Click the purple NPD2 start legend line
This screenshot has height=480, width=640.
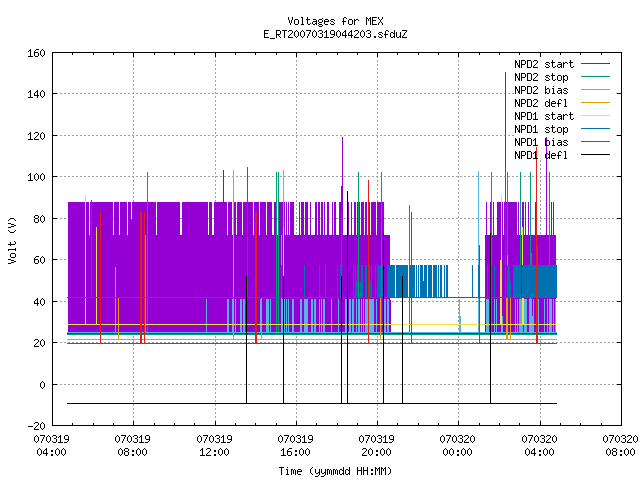(595, 64)
